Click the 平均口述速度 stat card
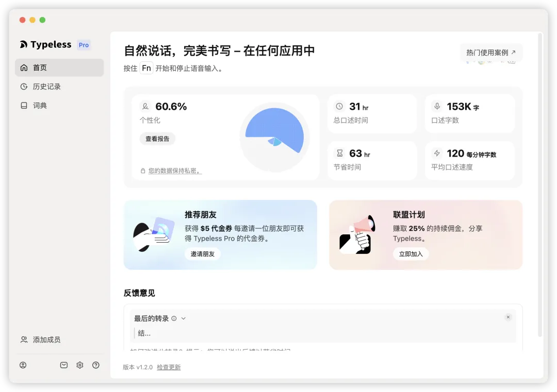Screen dimensions: 557x392 470,160
